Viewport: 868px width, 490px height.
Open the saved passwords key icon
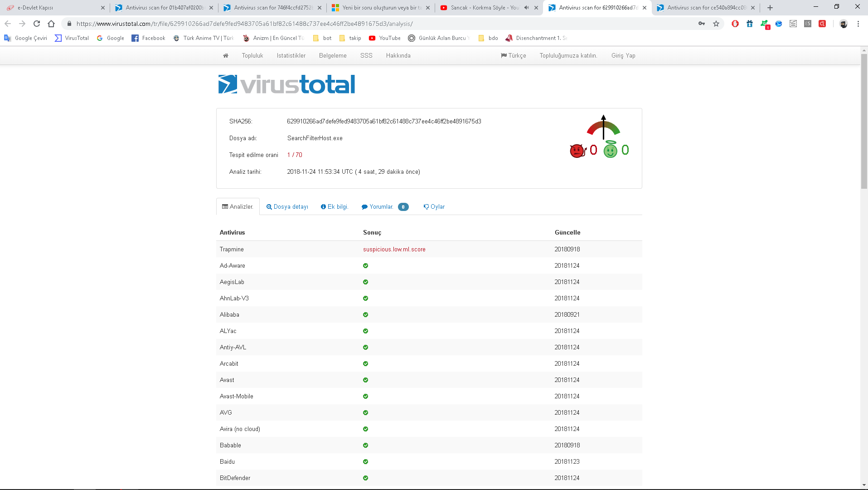[702, 24]
